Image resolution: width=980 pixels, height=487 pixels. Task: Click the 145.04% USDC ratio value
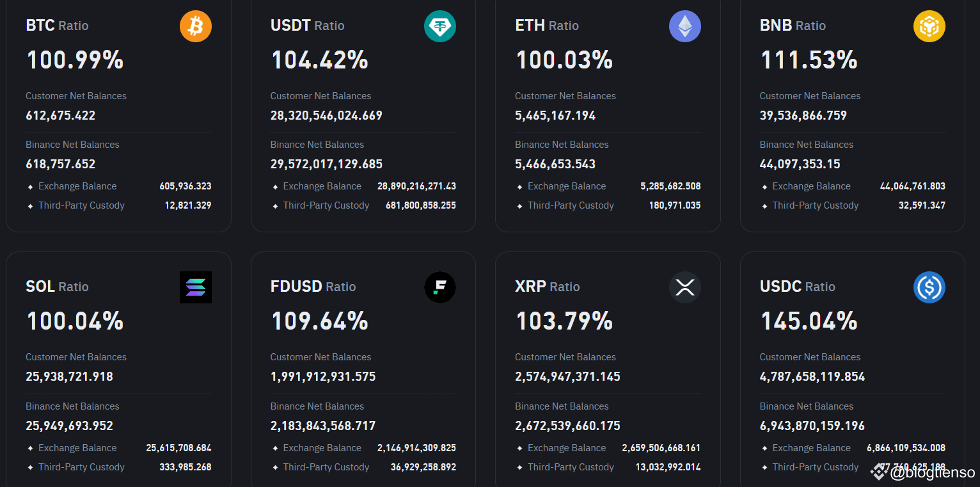809,321
